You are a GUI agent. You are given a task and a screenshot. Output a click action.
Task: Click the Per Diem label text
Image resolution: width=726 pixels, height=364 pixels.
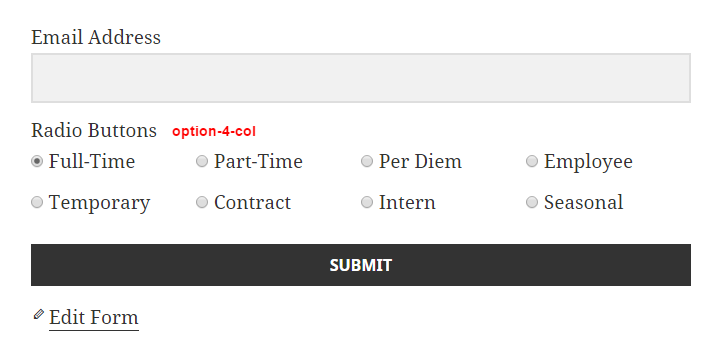pos(420,162)
